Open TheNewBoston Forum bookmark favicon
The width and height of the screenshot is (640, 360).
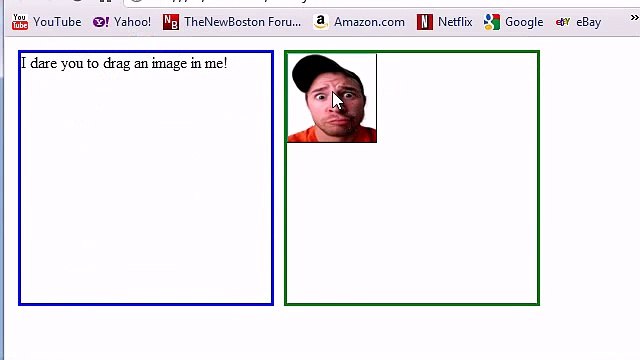point(171,22)
